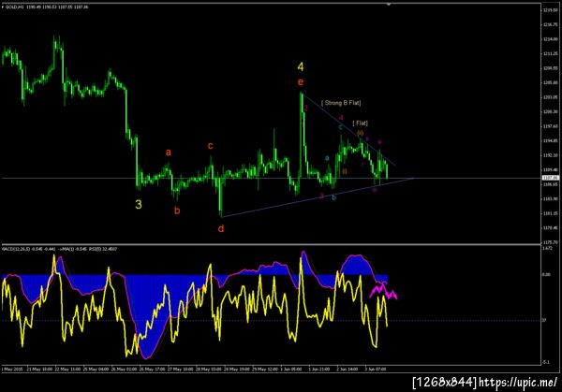Click the 1 Jun 05:00 time label
This screenshot has width=562, height=392.
click(291, 369)
